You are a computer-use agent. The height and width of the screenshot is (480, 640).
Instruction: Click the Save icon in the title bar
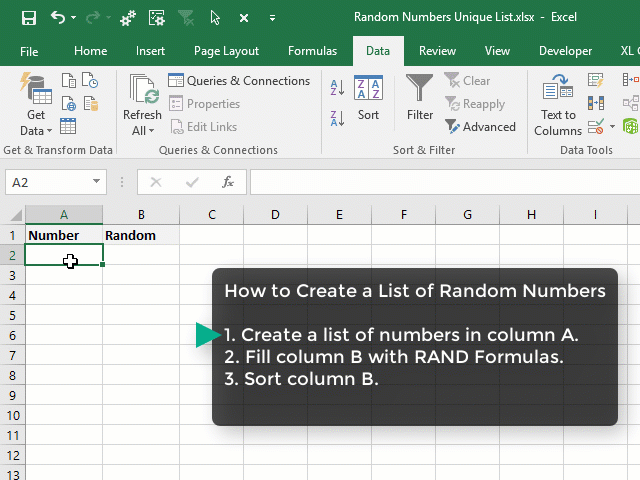coord(28,18)
